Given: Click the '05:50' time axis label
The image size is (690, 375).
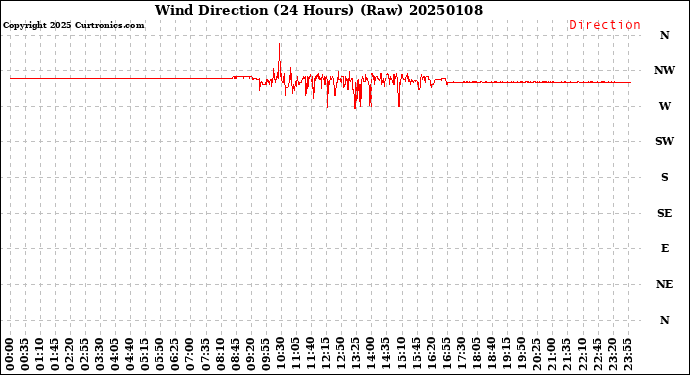Looking at the screenshot, I should (160, 354).
